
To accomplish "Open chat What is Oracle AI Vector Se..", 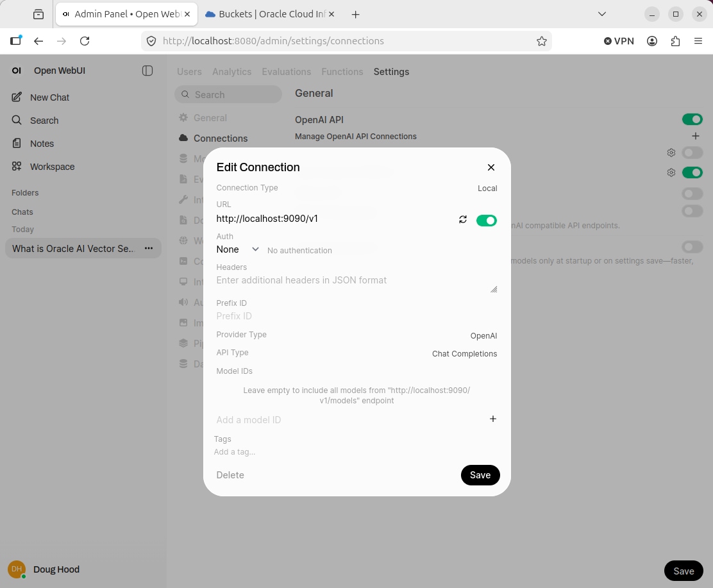I will 73,249.
